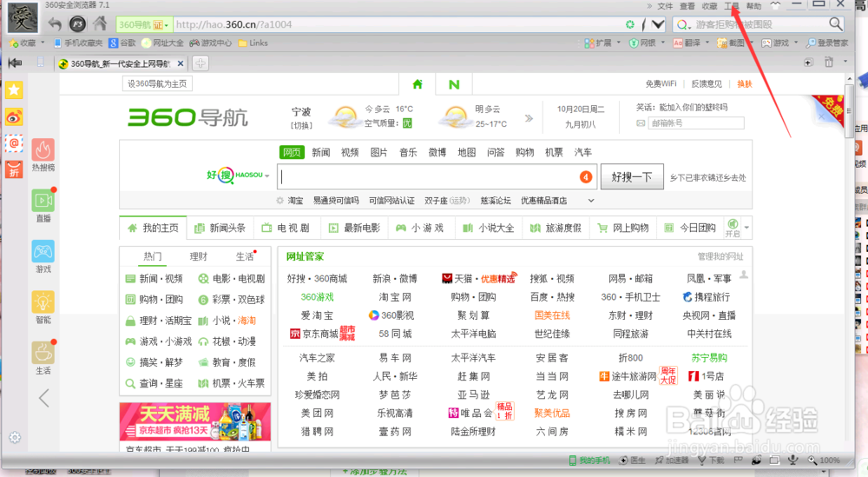Click green N icon on page top
Screen dimensions: 868x477
[x=454, y=84]
